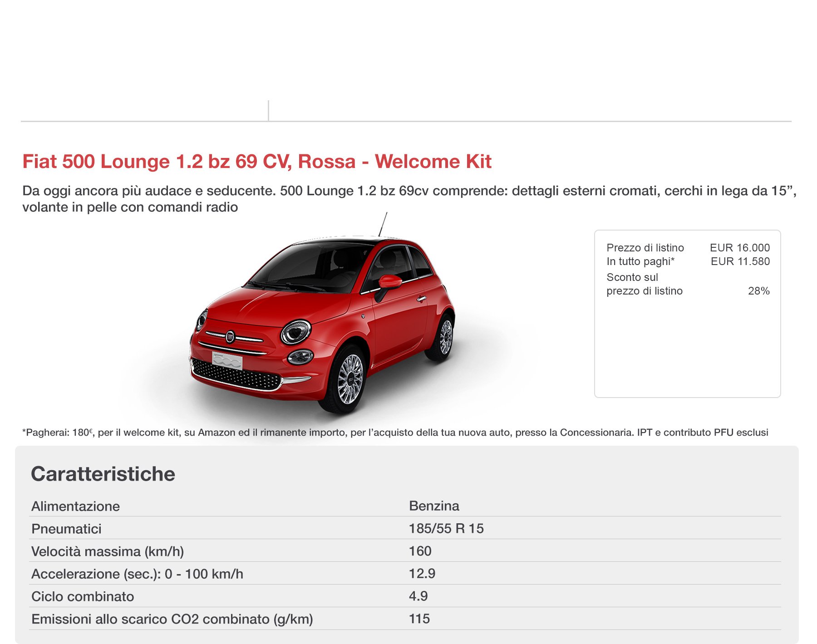The image size is (817, 644).
Task: Click the 'In tutto paghi*' label
Action: coord(640,261)
